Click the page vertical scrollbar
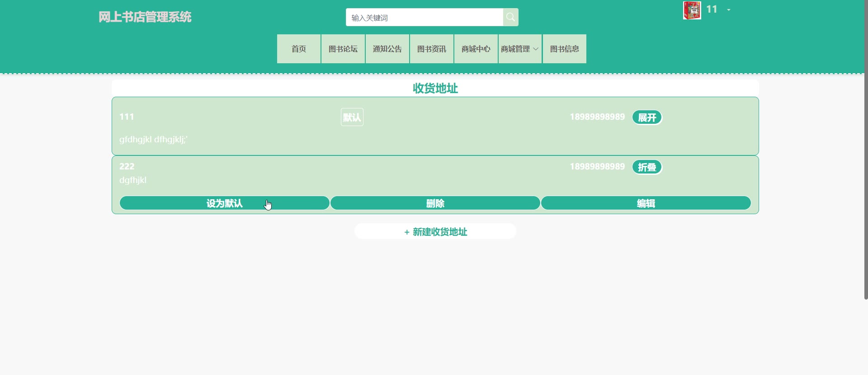The width and height of the screenshot is (868, 375). 866,150
